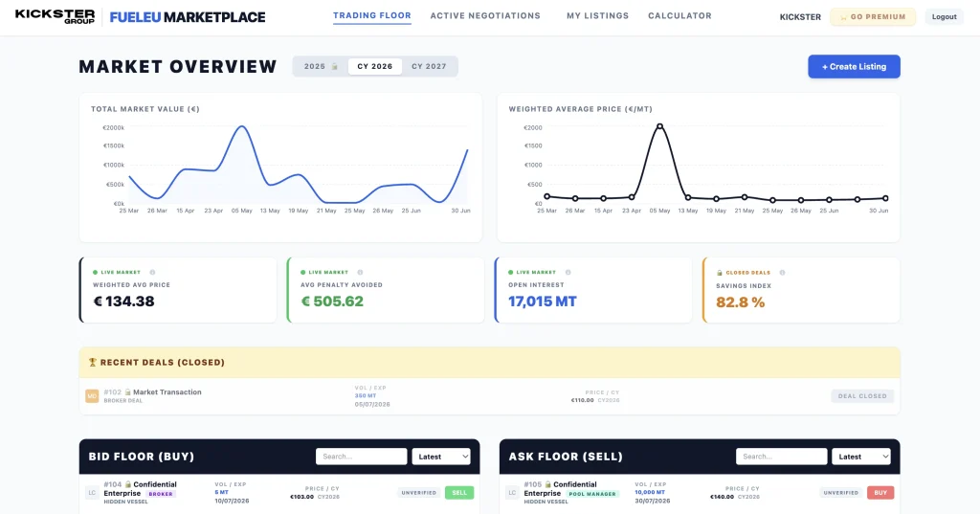Click the Go Premium button
This screenshot has height=514, width=980.
(x=873, y=17)
